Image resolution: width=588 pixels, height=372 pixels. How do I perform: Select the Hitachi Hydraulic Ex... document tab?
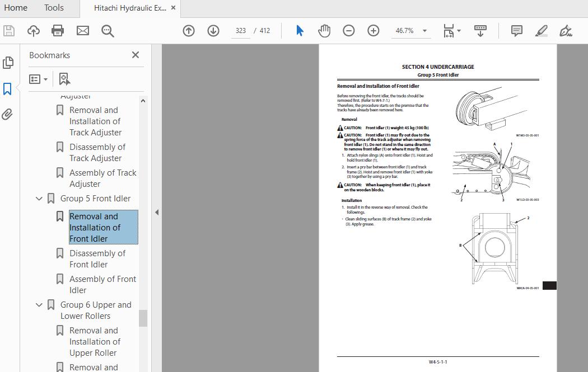pos(130,8)
